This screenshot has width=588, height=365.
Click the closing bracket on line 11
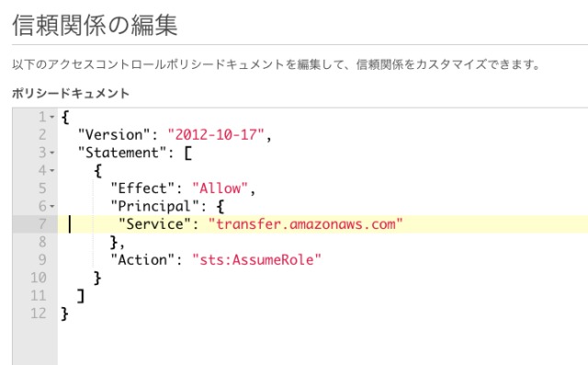click(x=81, y=296)
